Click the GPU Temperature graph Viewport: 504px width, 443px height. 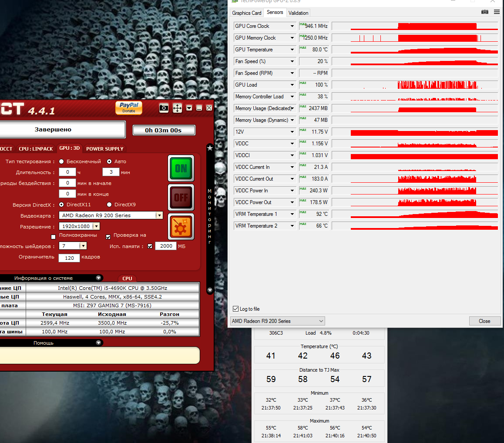pyautogui.click(x=415, y=50)
